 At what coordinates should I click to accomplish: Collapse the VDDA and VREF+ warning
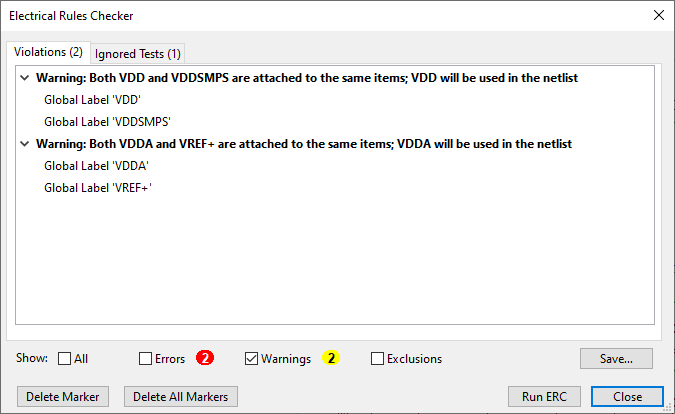click(24, 144)
